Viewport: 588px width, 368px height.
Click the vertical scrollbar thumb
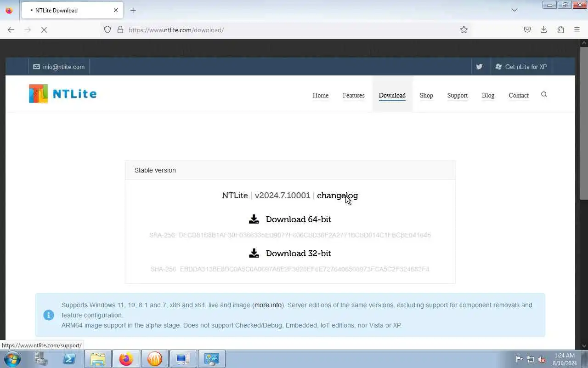pos(584,123)
